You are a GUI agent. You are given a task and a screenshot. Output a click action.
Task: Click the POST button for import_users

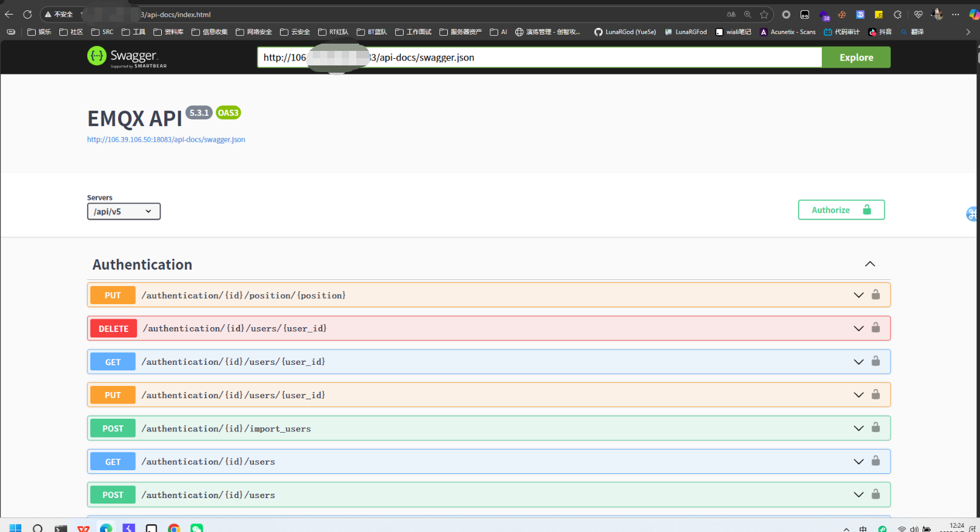[113, 428]
